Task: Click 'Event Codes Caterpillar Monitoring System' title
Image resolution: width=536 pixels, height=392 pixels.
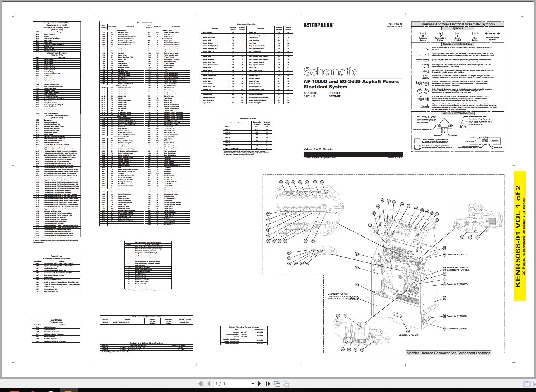Action: pyautogui.click(x=56, y=257)
